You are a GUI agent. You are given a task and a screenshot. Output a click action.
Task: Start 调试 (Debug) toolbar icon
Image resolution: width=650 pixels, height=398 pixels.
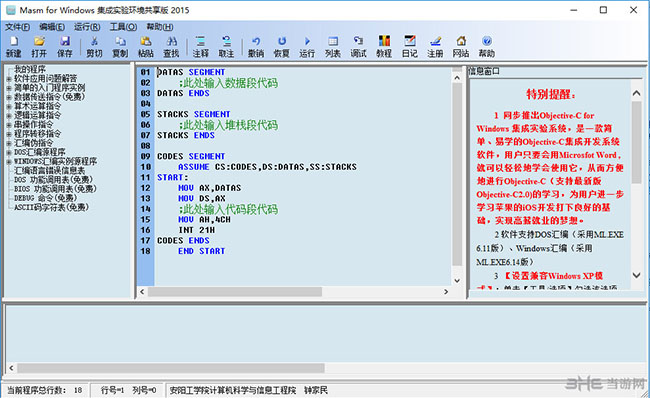(358, 46)
